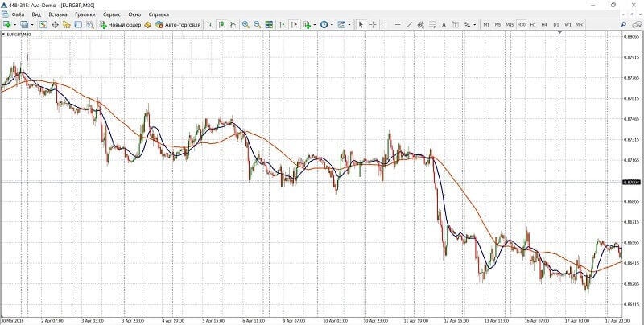Select the text label tool

[x=456, y=25]
